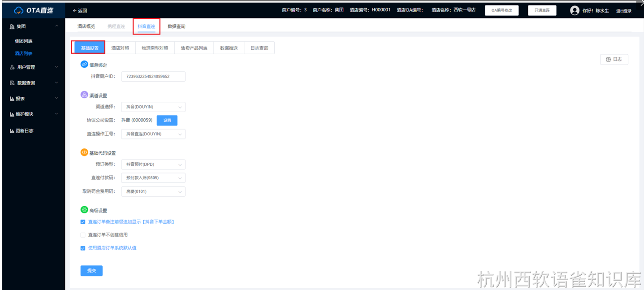Switch to 携程直连 tab
Viewport: 644px width, 290px height.
click(116, 26)
